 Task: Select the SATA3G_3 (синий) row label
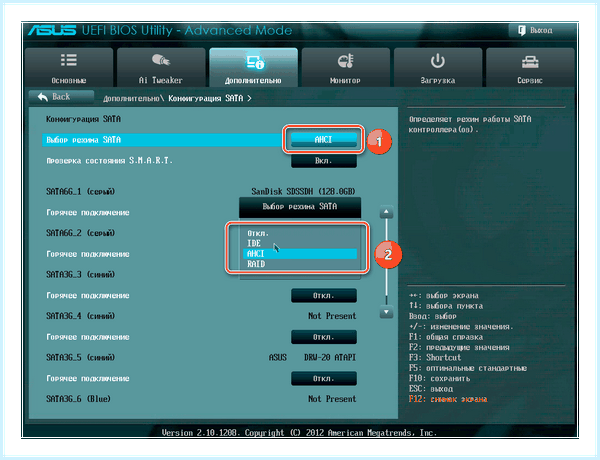80,275
